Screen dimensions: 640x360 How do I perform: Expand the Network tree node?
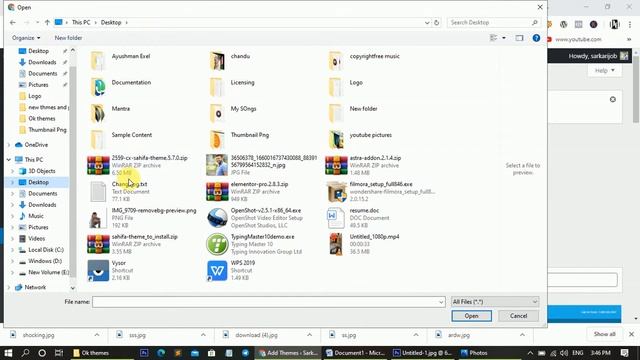tap(9, 287)
